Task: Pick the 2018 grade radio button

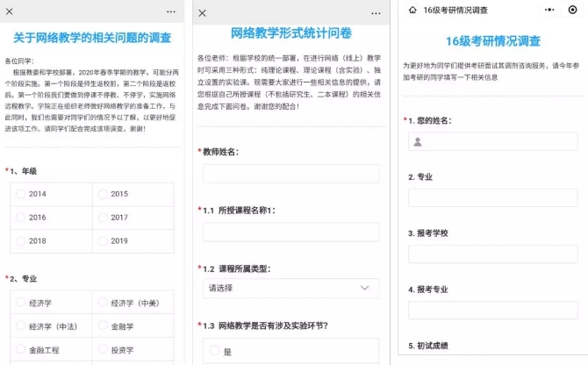Action: tap(21, 241)
